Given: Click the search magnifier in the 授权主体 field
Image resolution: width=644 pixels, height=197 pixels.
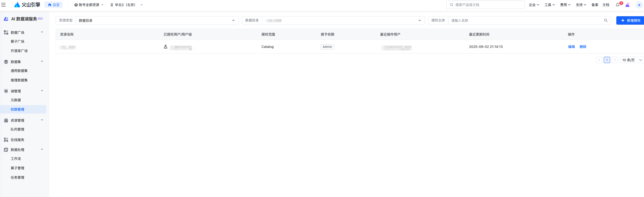Looking at the screenshot, I should (x=606, y=20).
